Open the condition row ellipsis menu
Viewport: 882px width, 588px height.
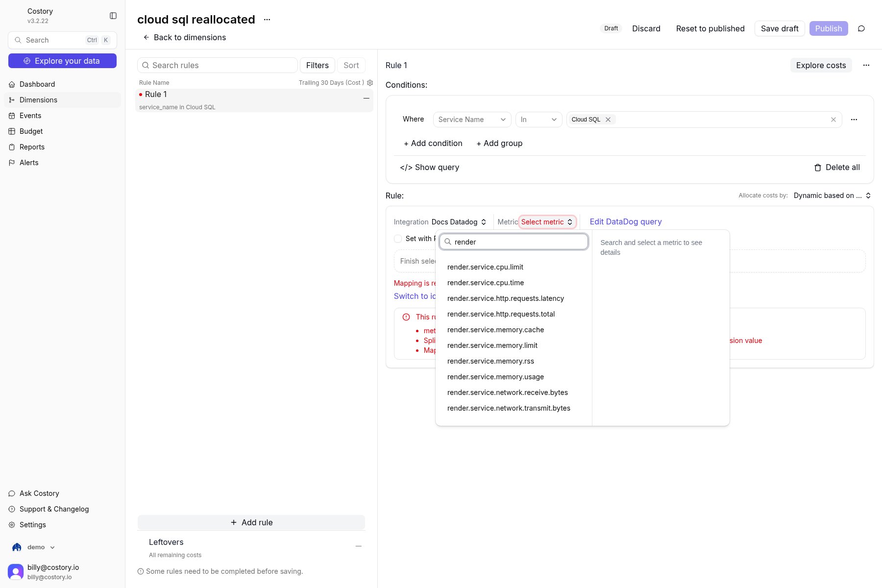pyautogui.click(x=854, y=120)
